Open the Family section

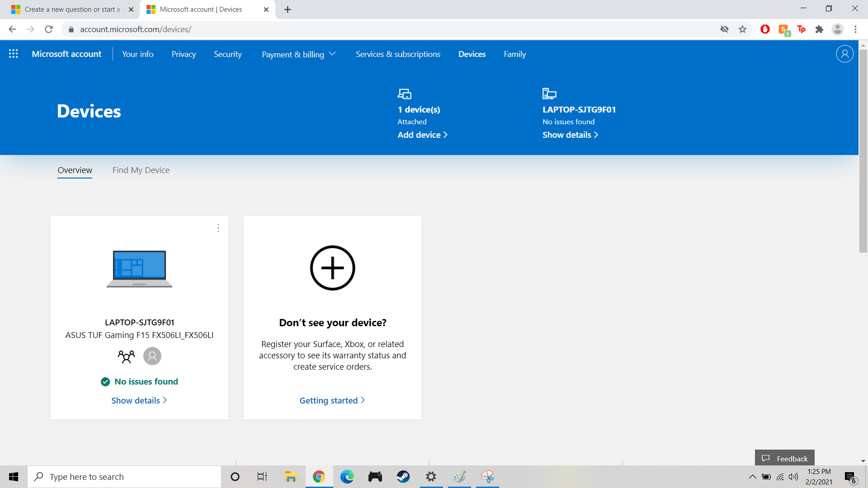515,54
